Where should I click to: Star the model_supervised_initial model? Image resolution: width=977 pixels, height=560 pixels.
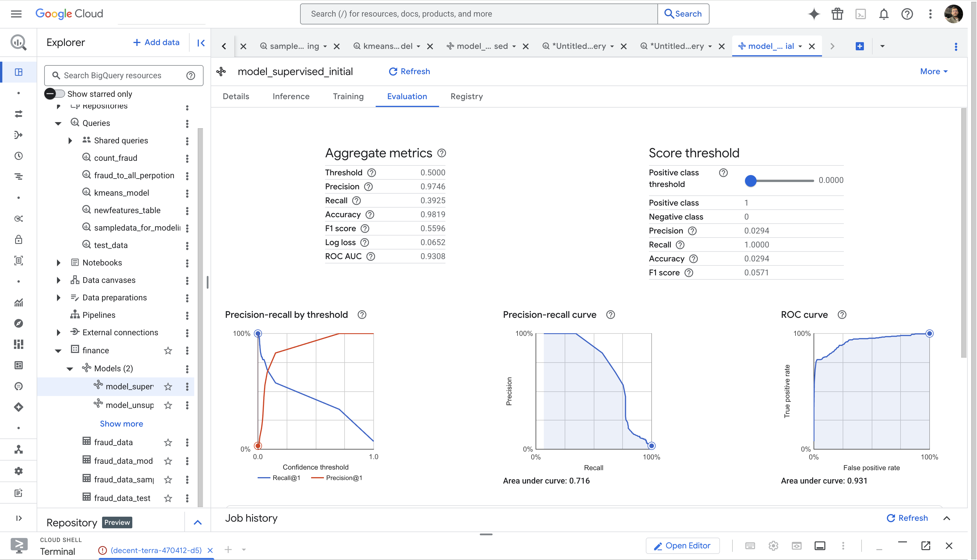(168, 387)
